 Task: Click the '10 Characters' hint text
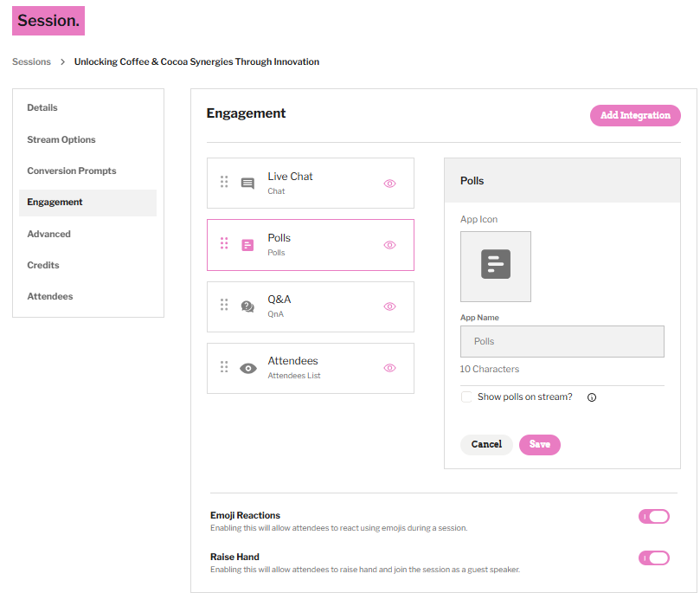point(490,370)
